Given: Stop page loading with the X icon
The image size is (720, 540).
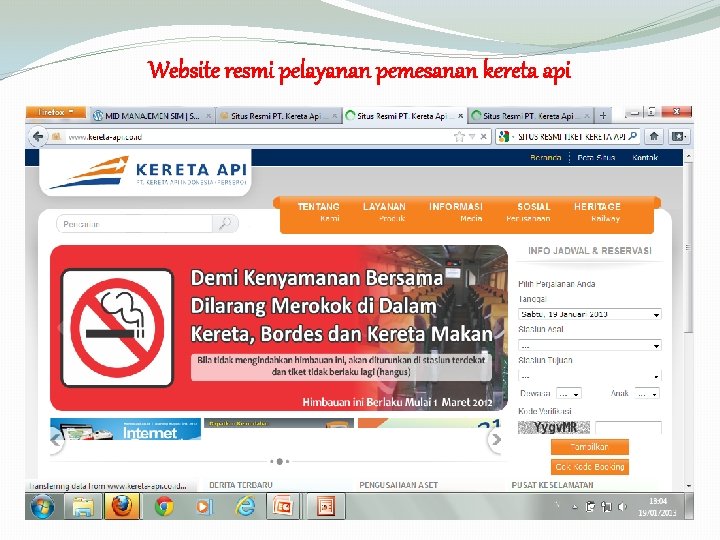Looking at the screenshot, I should click(x=483, y=136).
